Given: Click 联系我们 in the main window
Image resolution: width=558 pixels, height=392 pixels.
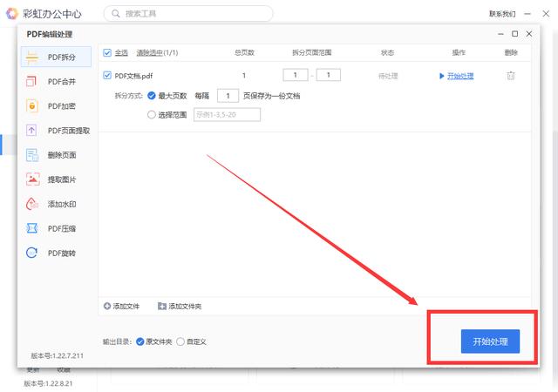Looking at the screenshot, I should [x=502, y=14].
